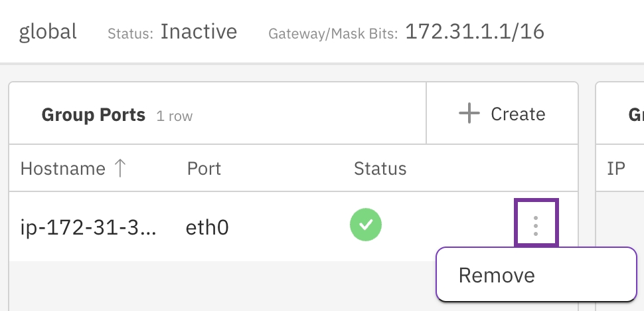Click the green checkmark status icon

366,227
